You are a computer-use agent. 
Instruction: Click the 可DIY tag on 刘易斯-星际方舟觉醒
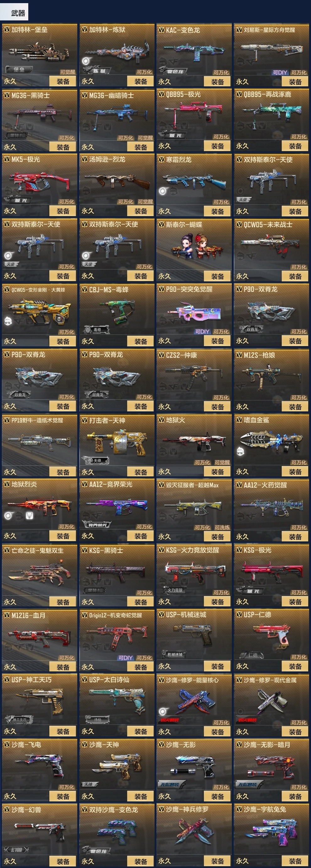[x=280, y=73]
